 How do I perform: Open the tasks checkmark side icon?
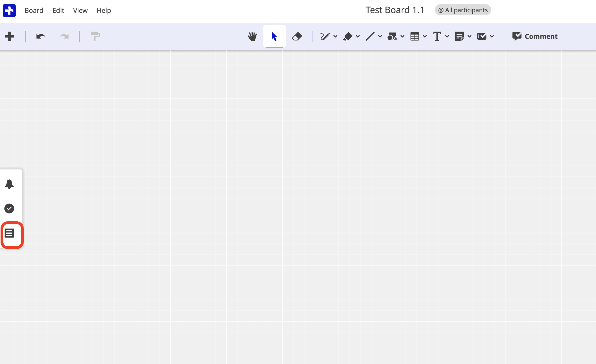pyautogui.click(x=9, y=209)
